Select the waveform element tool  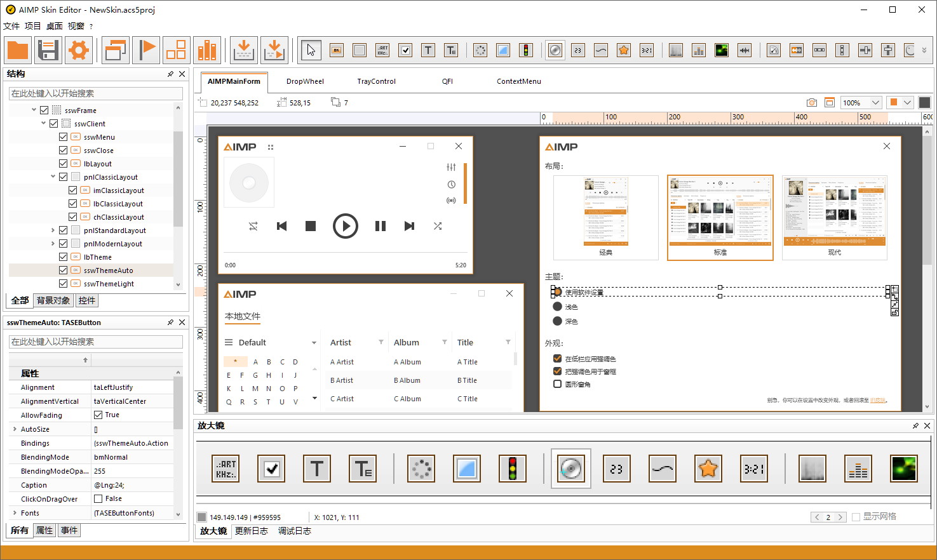pos(745,50)
